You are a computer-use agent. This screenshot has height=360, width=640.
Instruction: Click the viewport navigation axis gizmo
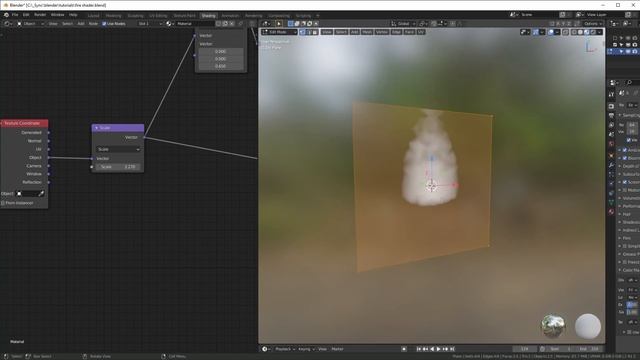pyautogui.click(x=591, y=46)
